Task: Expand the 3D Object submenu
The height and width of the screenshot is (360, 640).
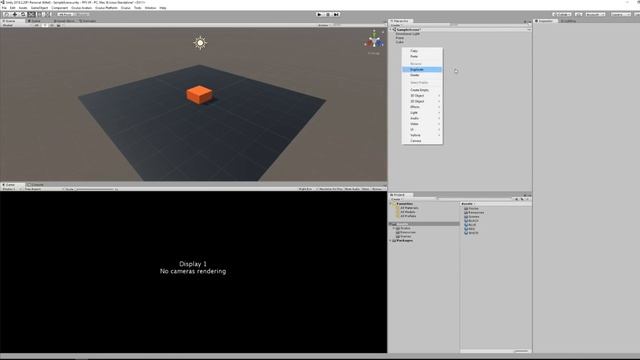Action: [x=422, y=96]
